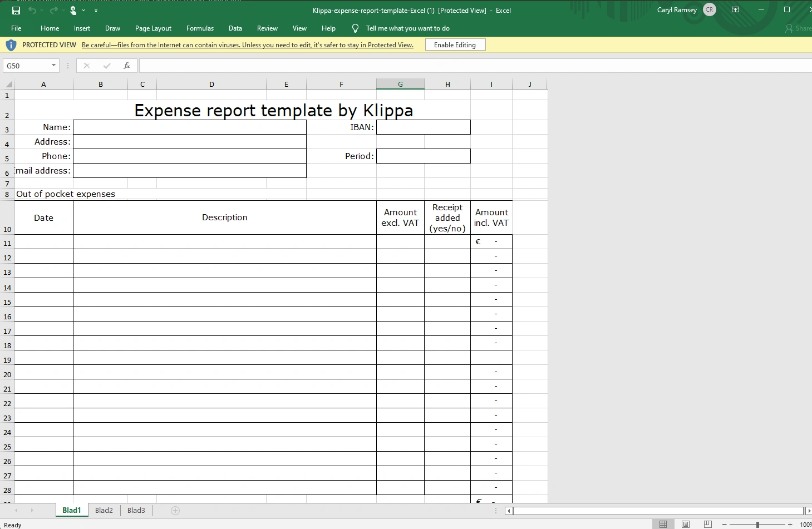Open the Help tab

pos(328,28)
